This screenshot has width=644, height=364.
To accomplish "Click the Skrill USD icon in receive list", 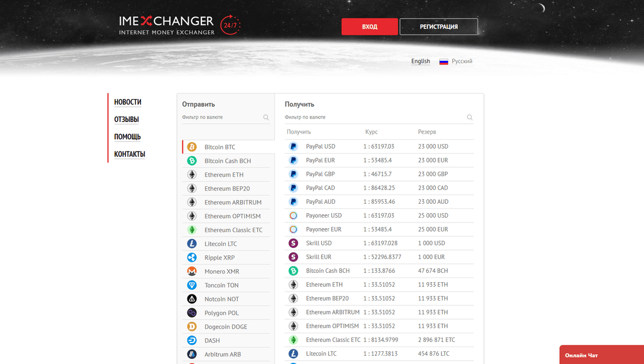I will [294, 243].
